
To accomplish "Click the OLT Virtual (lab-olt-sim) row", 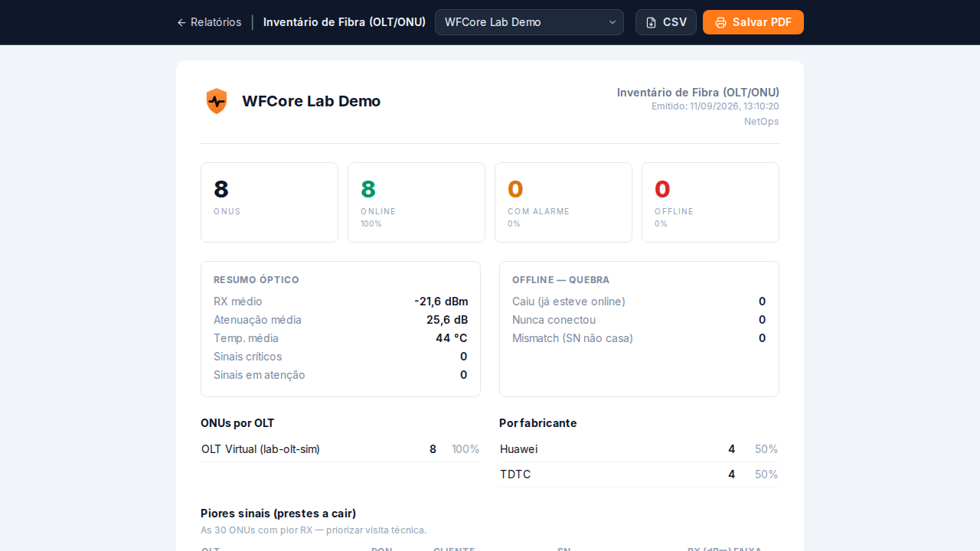I will tap(341, 449).
